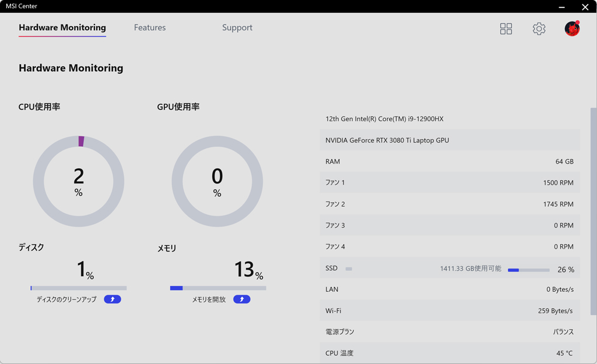The image size is (597, 364).
Task: Click the ファン 3 '0 RPM' value
Action: 564,225
